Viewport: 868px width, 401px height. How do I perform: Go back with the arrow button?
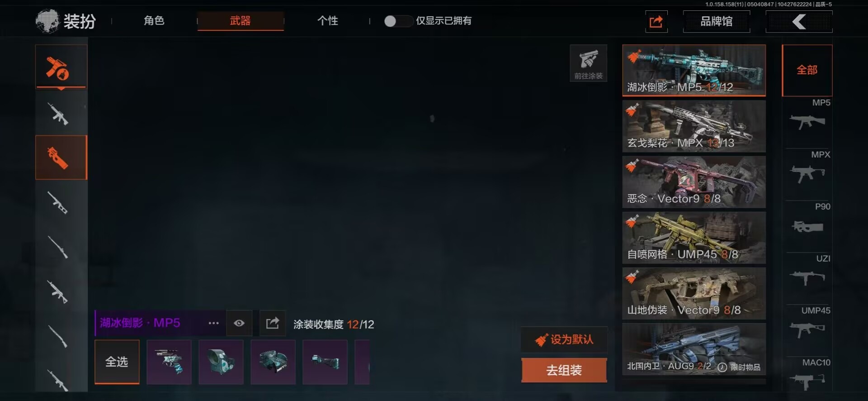tap(799, 21)
